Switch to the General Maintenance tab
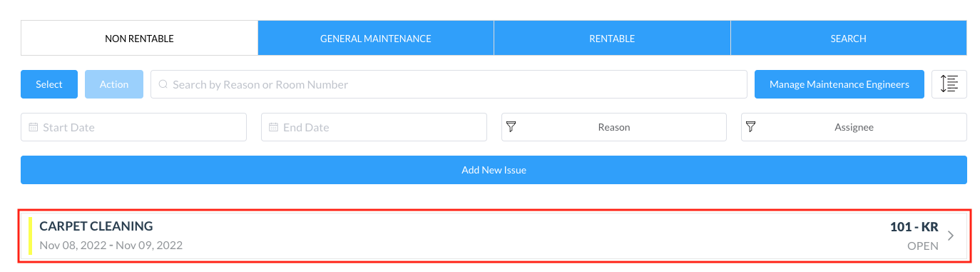The image size is (980, 272). pos(376,38)
